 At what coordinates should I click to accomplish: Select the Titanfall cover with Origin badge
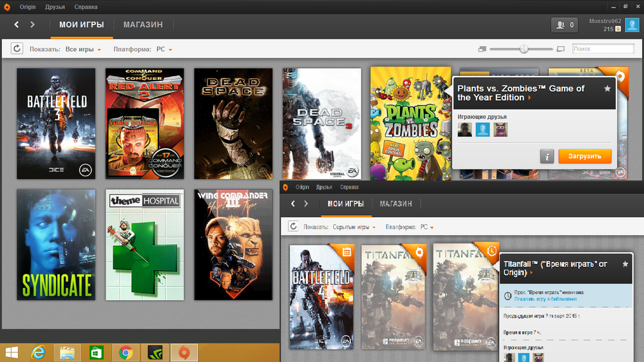point(393,297)
